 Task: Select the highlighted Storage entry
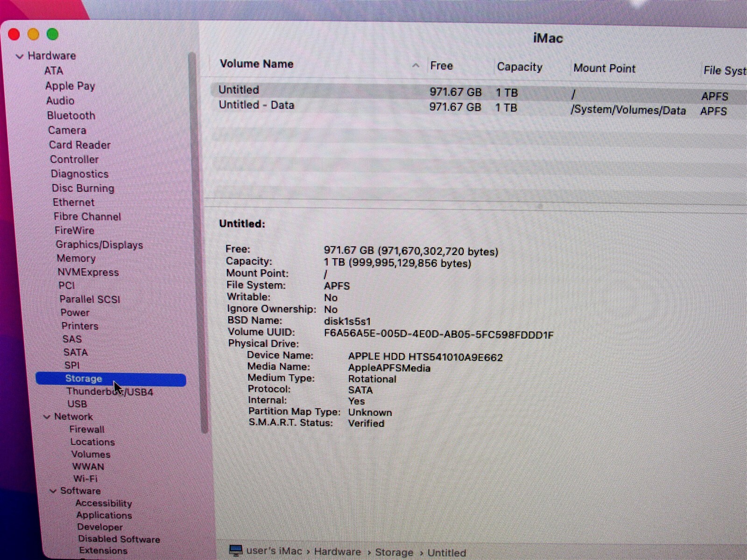pos(111,379)
